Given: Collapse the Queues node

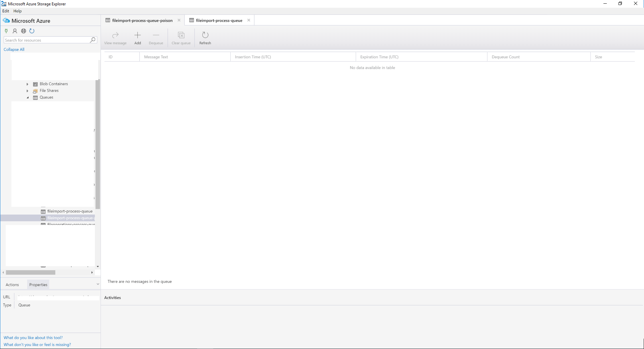Looking at the screenshot, I should (27, 98).
